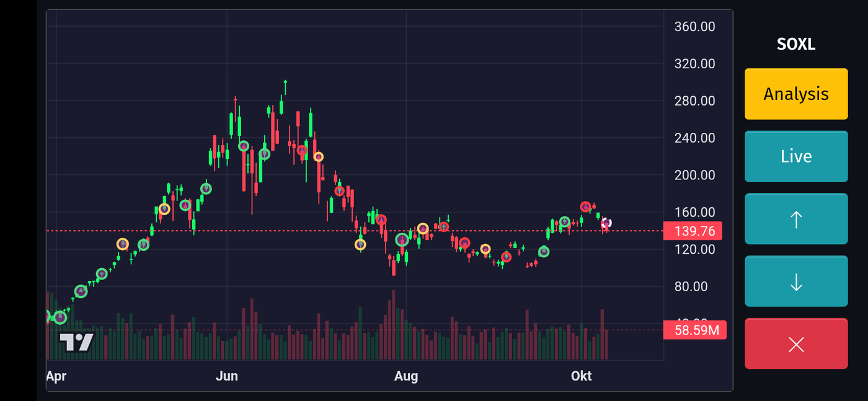The width and height of the screenshot is (868, 401).
Task: Click the 120.00 price axis label
Action: click(695, 250)
